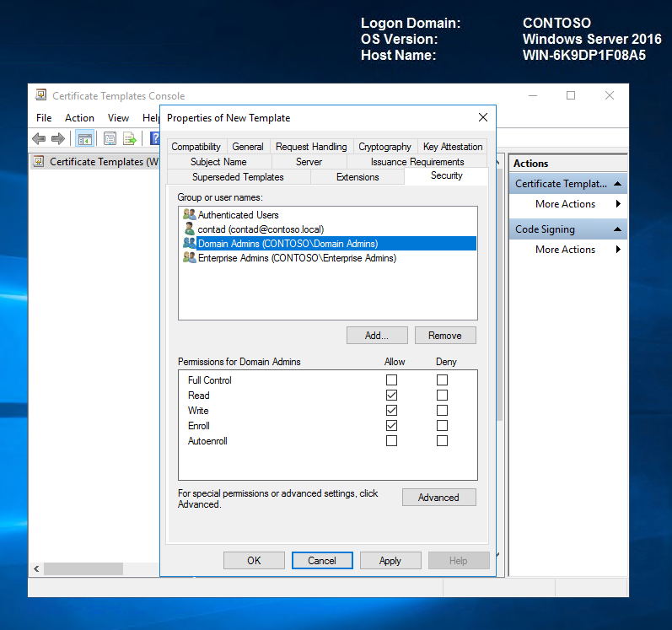
Task: Check Allow for Autoenroll permission
Action: pos(391,440)
